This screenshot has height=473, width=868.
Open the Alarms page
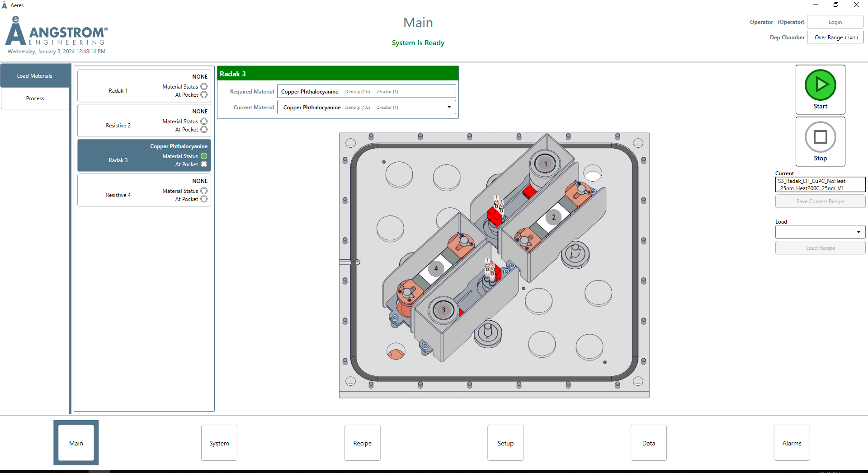click(x=791, y=443)
